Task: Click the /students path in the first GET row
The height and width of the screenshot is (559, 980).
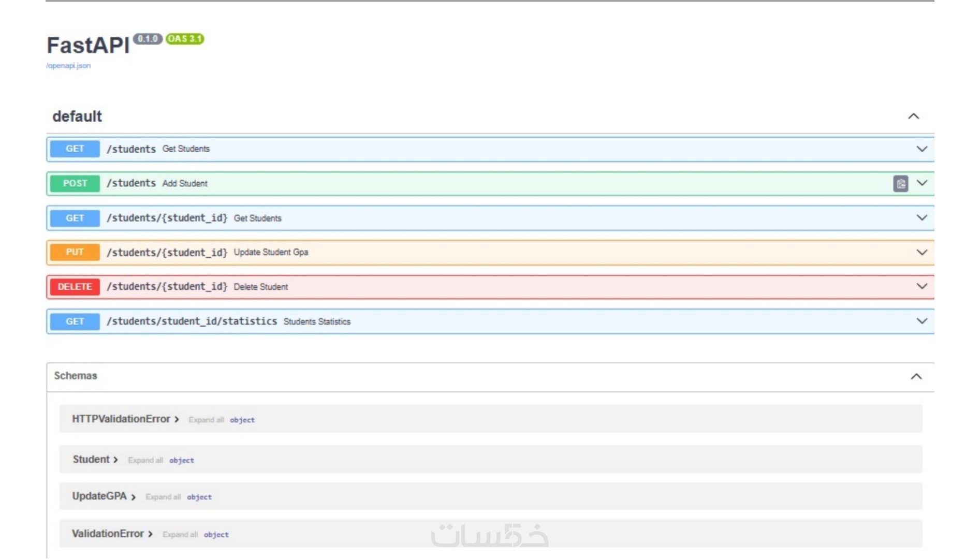Action: [x=131, y=149]
